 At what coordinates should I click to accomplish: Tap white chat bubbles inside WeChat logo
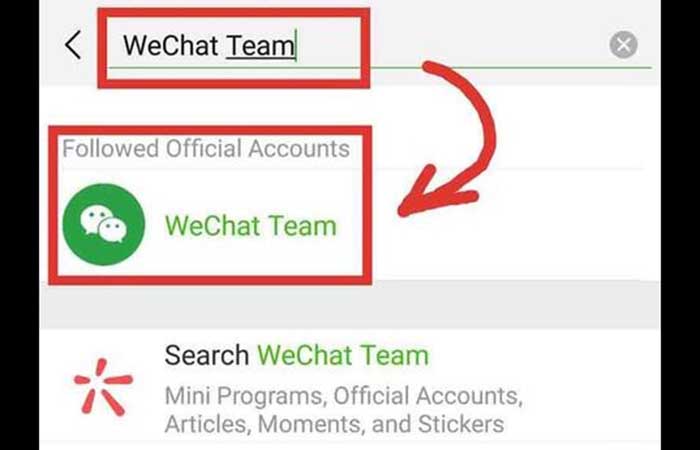coord(104,225)
